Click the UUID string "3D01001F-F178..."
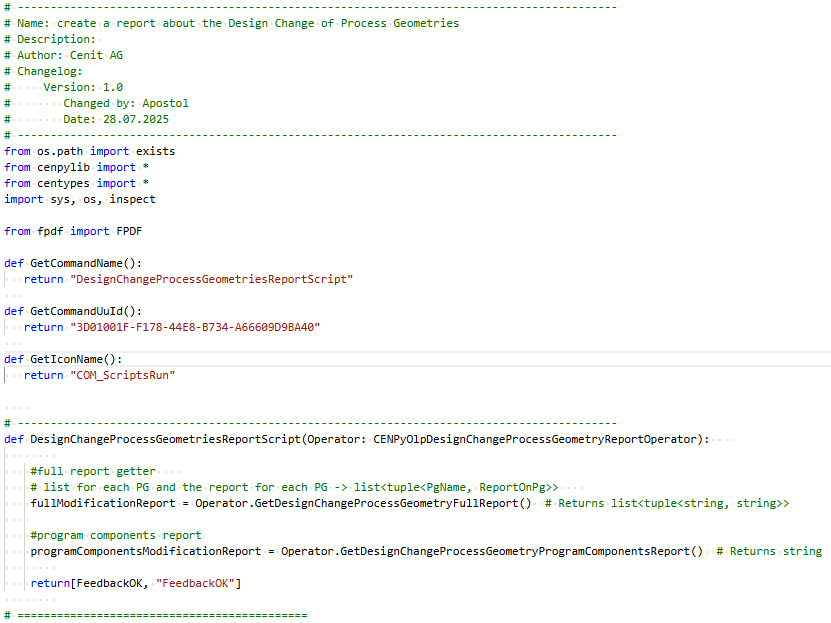 (195, 327)
